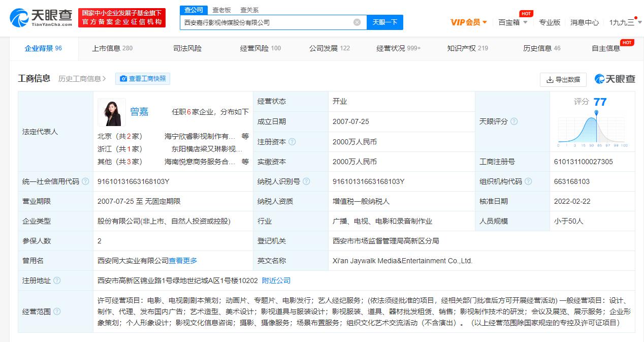The height and width of the screenshot is (342, 644).
Task: Switch to the 知识产权 tab
Action: tap(467, 48)
